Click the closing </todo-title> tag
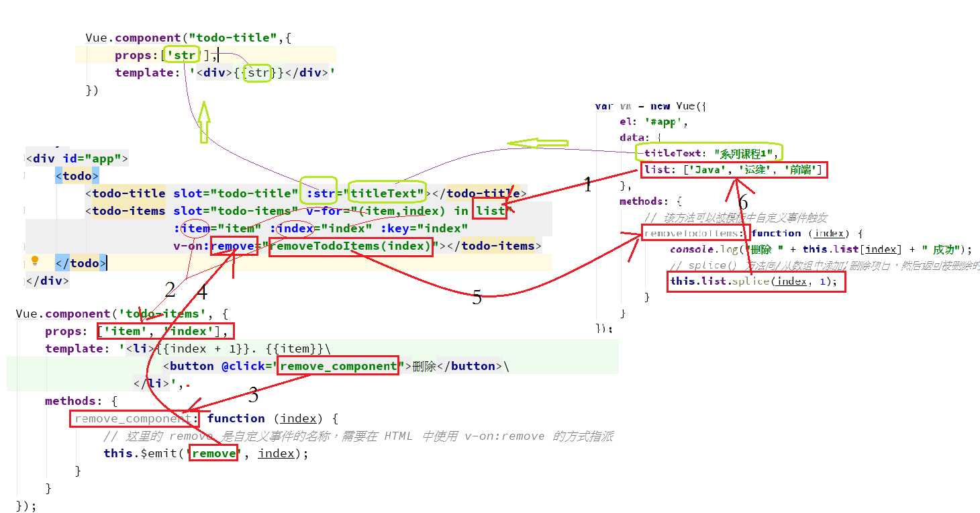 click(x=480, y=194)
